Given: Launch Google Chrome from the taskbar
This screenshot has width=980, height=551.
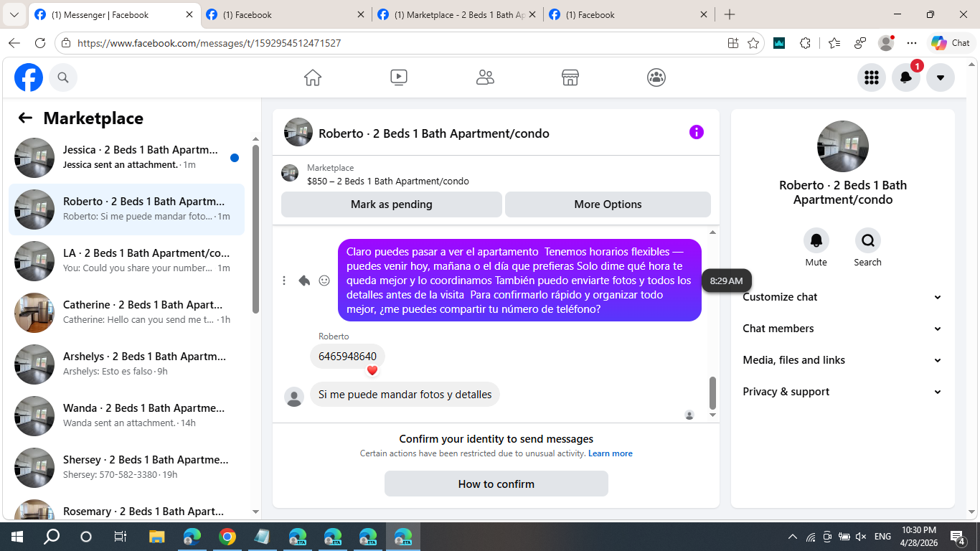Looking at the screenshot, I should pos(227,537).
